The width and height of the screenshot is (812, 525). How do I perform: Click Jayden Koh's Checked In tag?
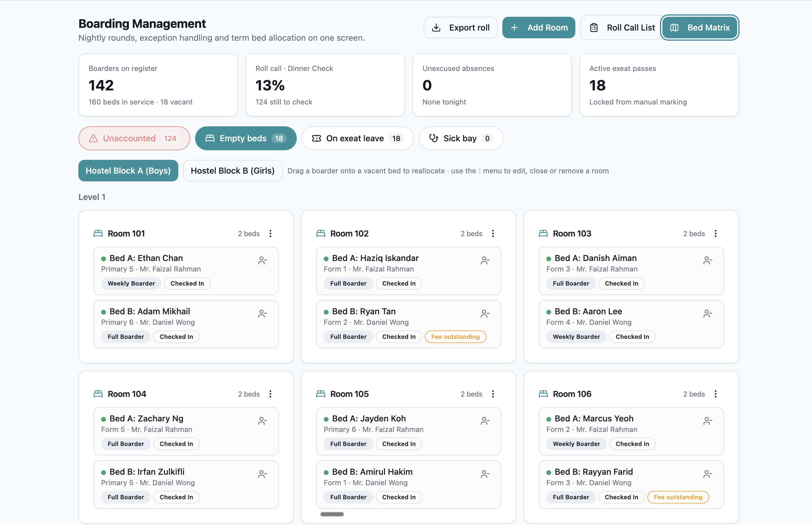[399, 444]
